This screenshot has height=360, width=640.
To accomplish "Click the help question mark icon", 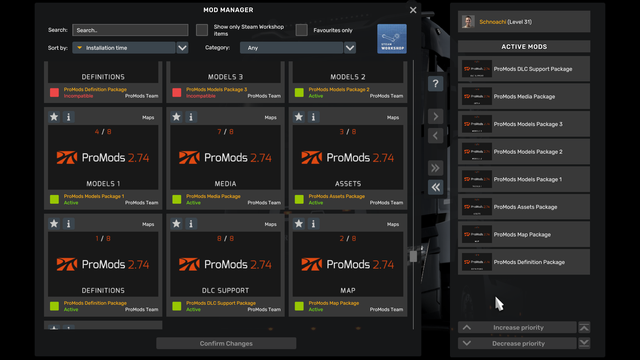I will pos(436,84).
